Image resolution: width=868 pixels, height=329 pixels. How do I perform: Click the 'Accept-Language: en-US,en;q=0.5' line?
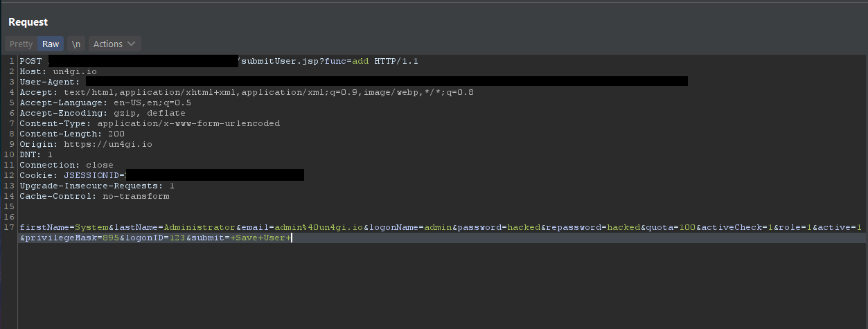(x=105, y=103)
